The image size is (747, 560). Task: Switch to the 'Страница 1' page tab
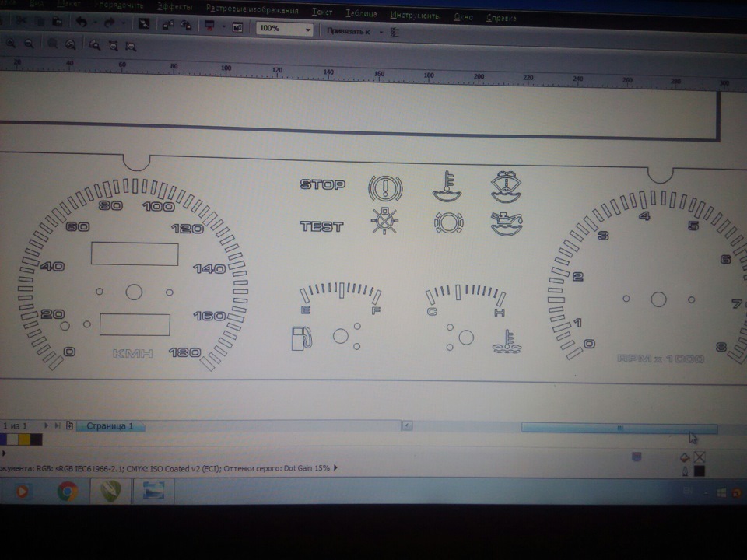click(x=109, y=426)
